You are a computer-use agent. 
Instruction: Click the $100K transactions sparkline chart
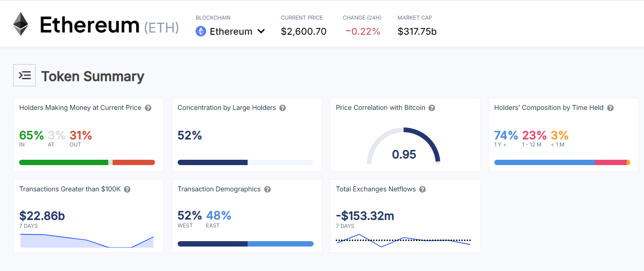click(87, 241)
